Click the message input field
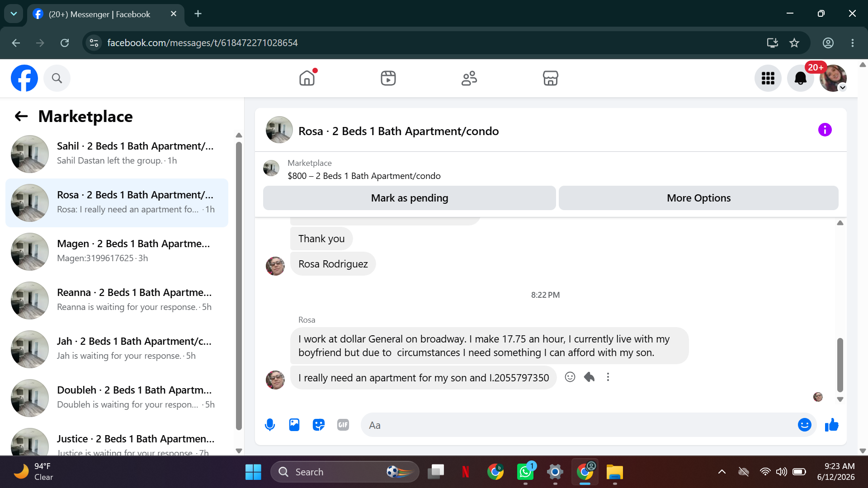 click(x=579, y=425)
